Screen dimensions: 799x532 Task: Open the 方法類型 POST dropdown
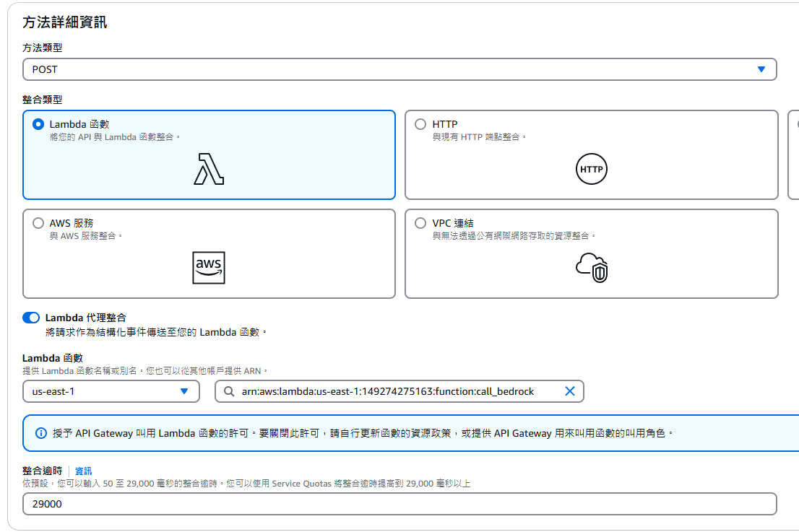(x=399, y=69)
